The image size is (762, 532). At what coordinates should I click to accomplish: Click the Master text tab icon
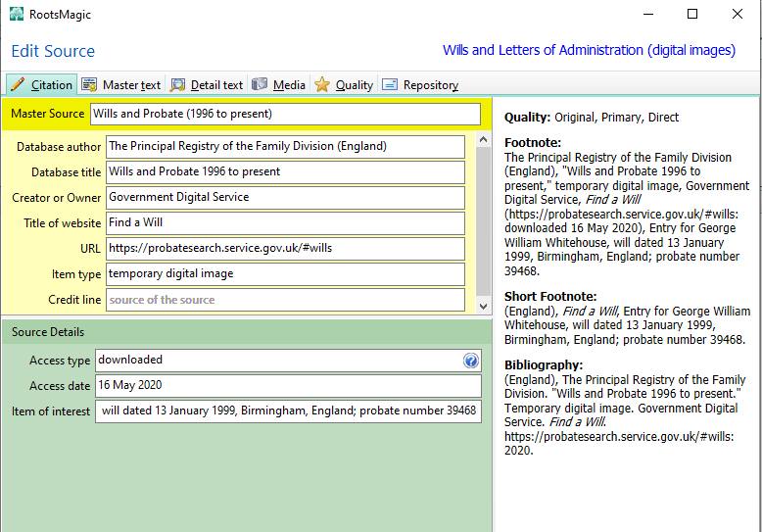click(89, 84)
